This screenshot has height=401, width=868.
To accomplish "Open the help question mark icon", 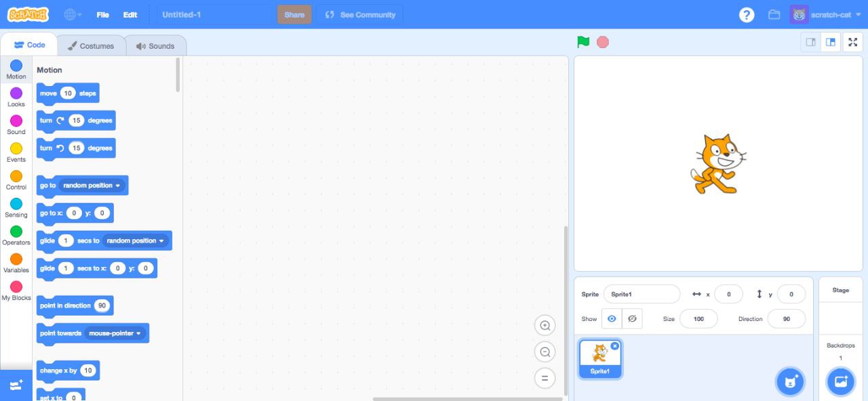I will (747, 14).
